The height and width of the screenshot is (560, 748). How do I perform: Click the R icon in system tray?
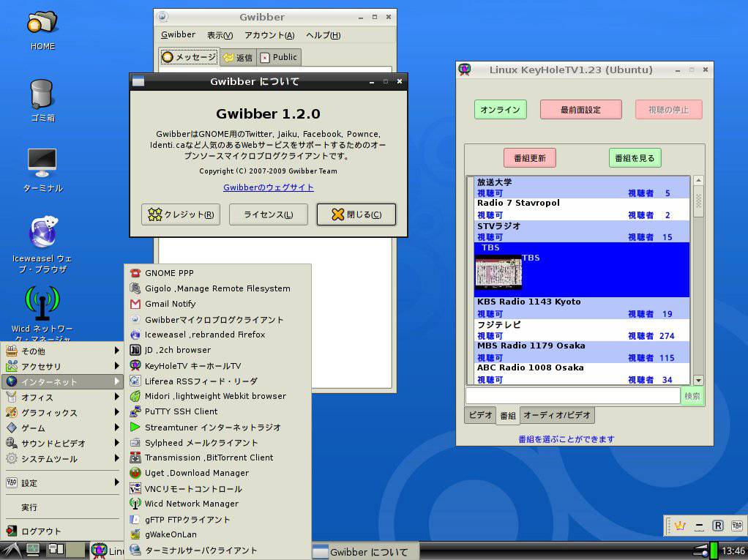(x=717, y=526)
